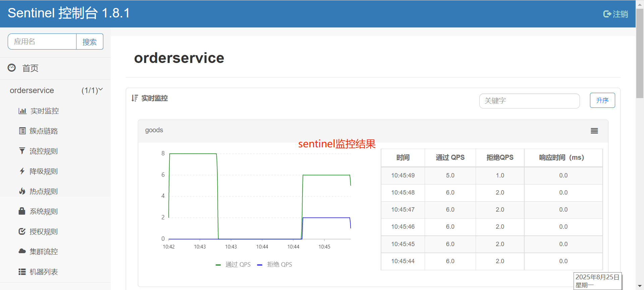Toggle the 拒绝 QPS legend entry
The width and height of the screenshot is (644, 290).
pyautogui.click(x=274, y=265)
